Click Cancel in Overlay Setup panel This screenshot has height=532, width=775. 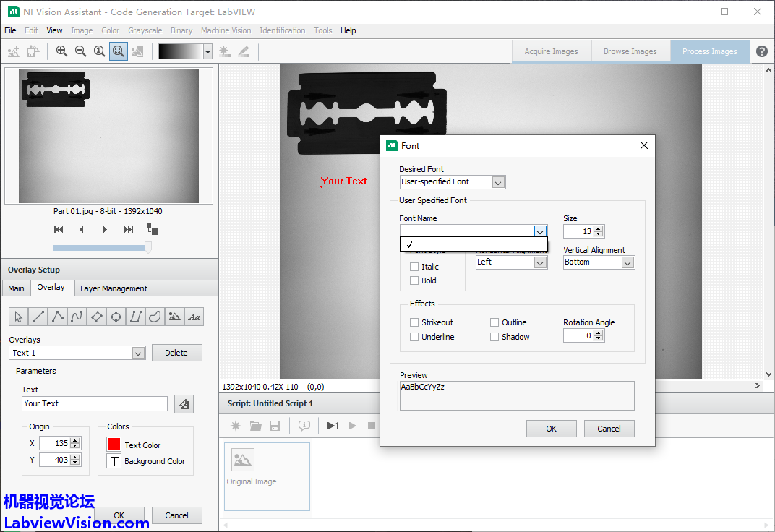[x=176, y=515]
